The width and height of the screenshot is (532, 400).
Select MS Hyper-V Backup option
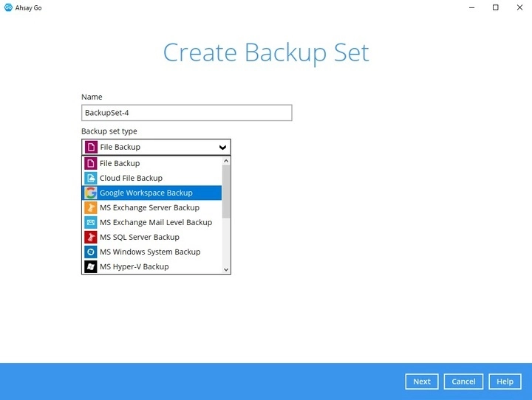pyautogui.click(x=152, y=266)
